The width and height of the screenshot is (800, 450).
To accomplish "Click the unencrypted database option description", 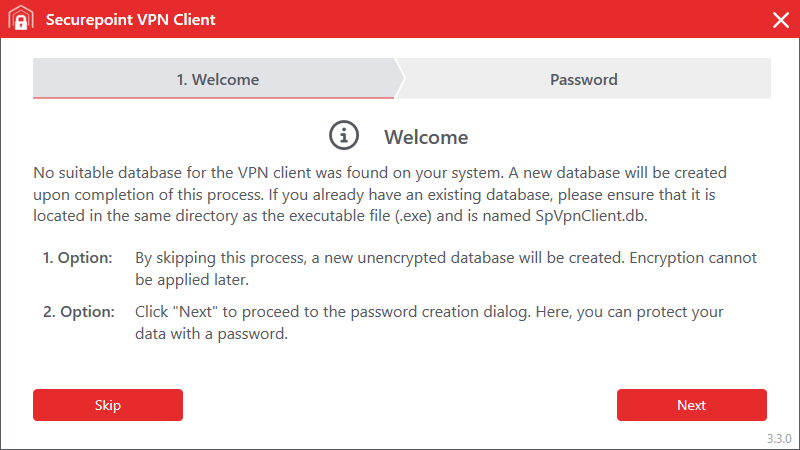I will (445, 267).
